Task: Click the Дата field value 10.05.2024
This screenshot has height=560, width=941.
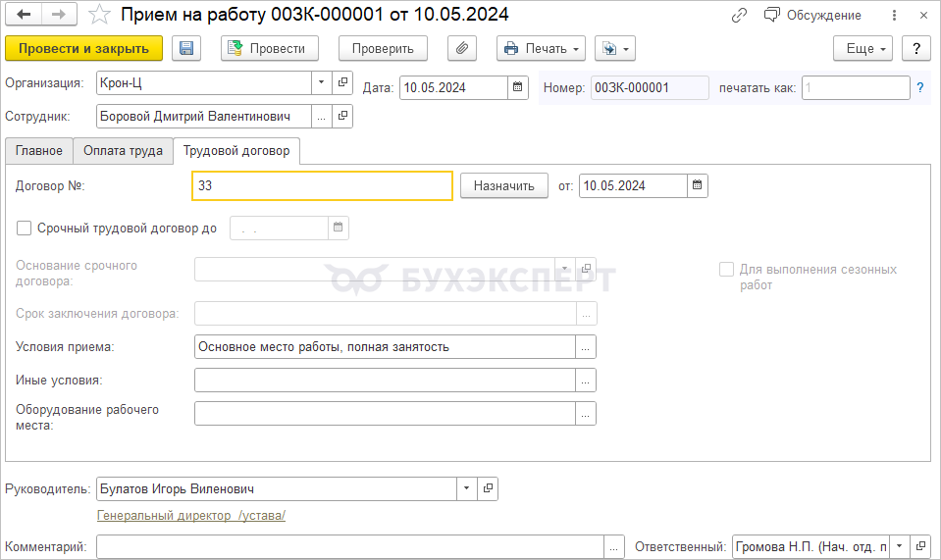Action: [x=453, y=87]
